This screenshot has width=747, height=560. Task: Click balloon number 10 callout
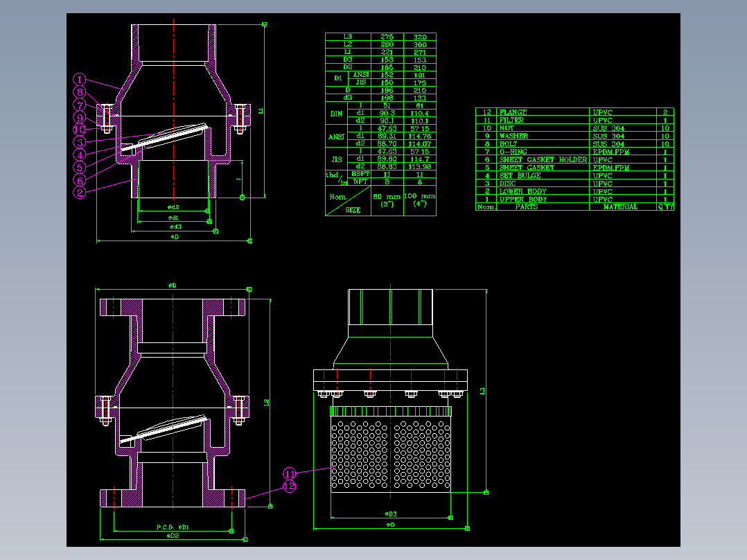(x=80, y=130)
